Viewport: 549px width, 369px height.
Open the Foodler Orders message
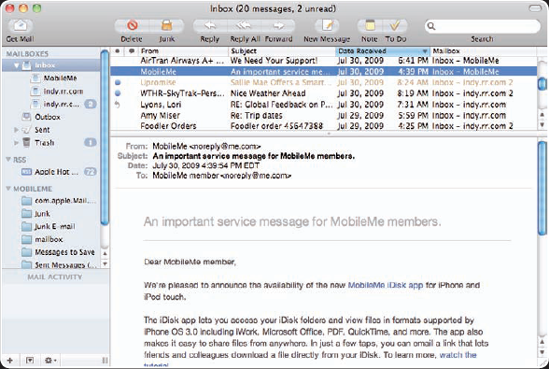coord(324,126)
